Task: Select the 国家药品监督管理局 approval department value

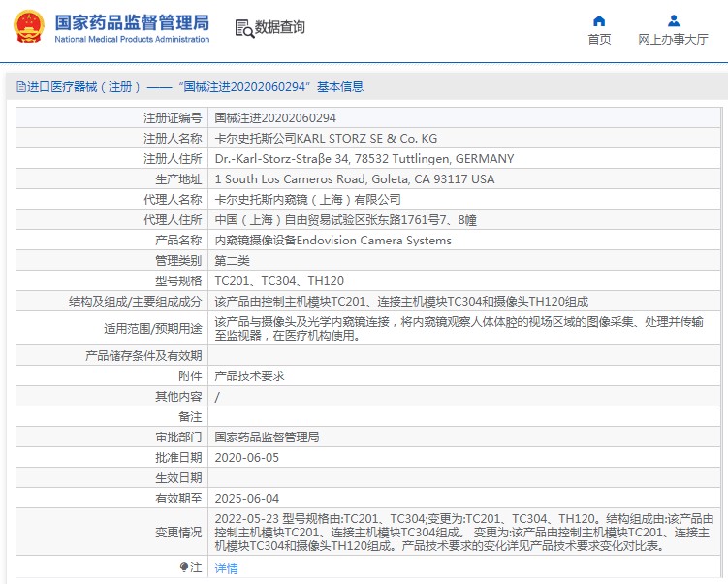Action: pyautogui.click(x=267, y=438)
